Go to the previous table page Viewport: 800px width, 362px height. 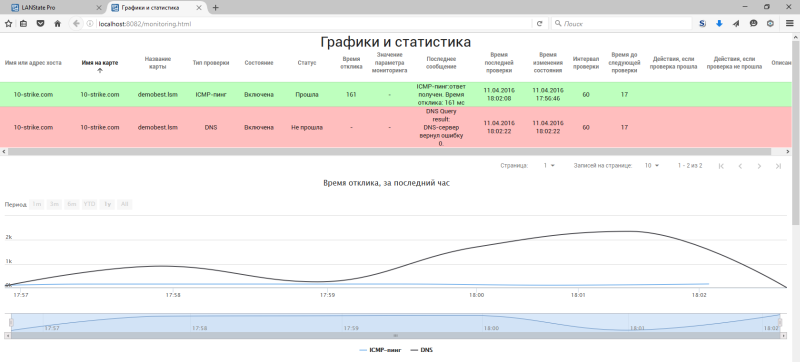[740, 166]
